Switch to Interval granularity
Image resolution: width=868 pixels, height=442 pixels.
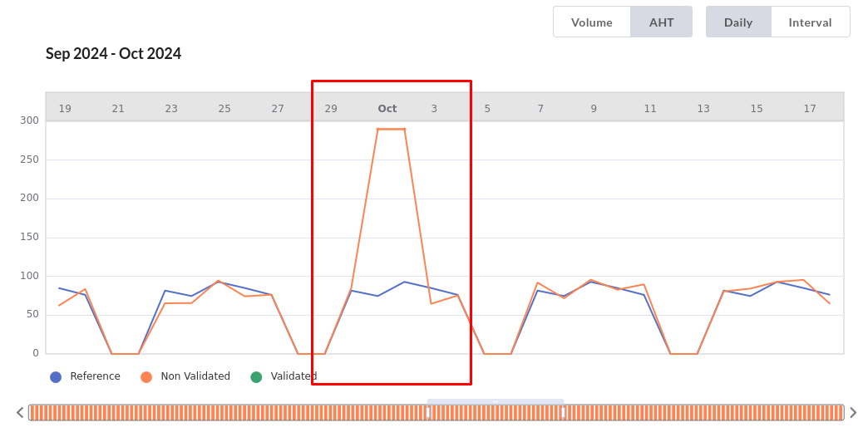coord(810,22)
